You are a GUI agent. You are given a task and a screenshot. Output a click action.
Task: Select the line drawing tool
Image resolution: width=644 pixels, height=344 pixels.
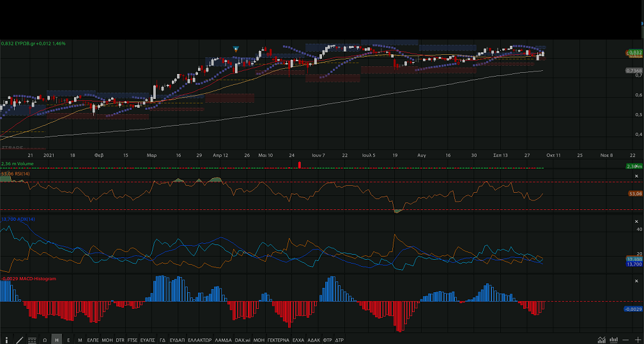20,340
